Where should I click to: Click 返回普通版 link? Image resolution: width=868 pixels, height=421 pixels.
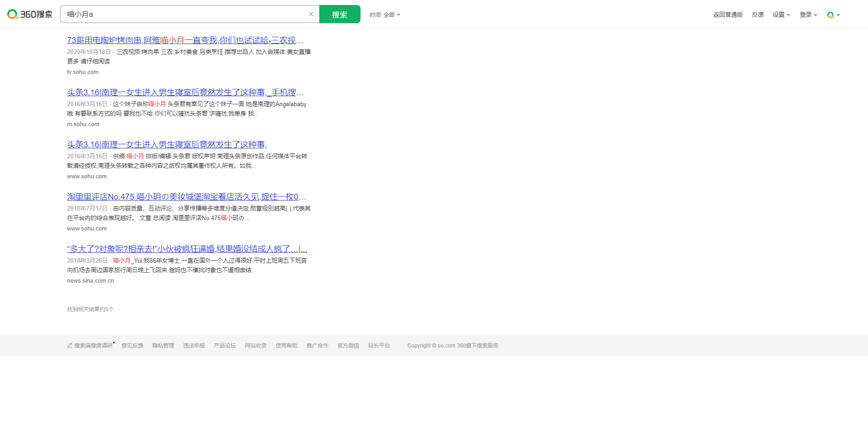click(728, 15)
